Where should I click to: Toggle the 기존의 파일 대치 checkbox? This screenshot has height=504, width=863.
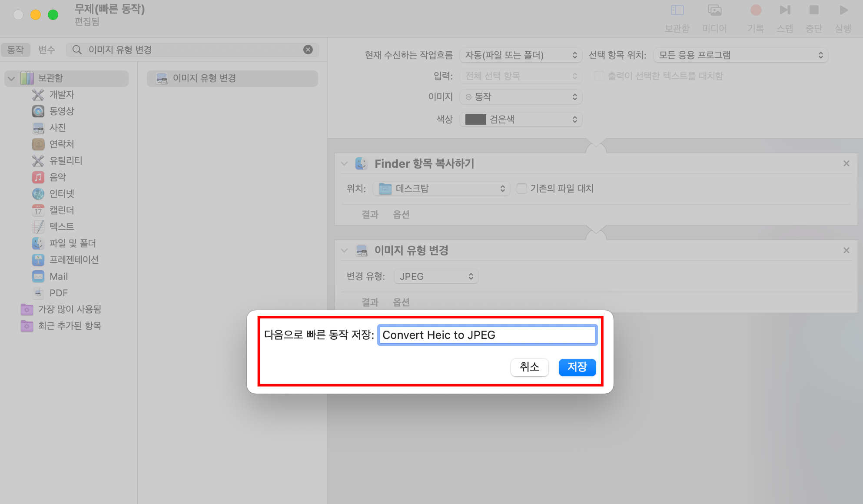[522, 189]
